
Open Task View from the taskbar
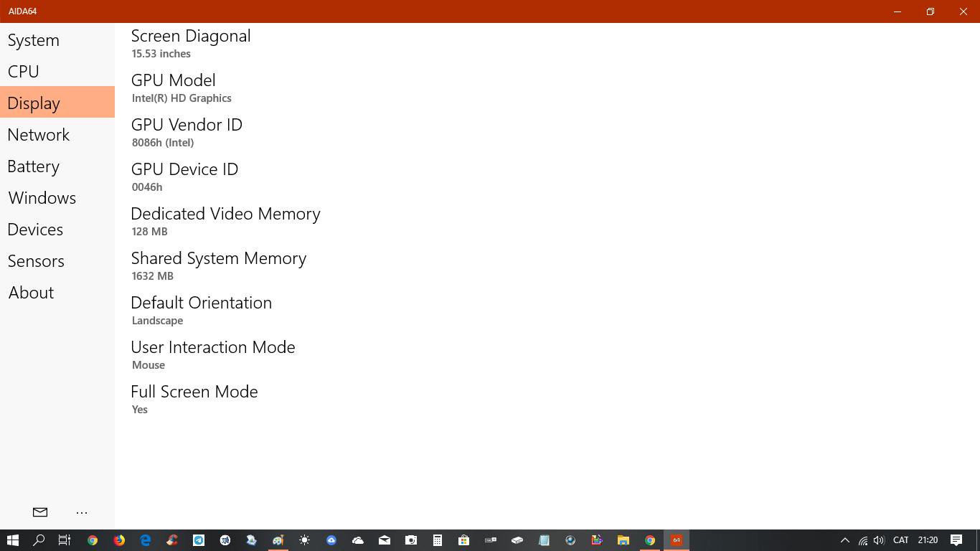(x=65, y=540)
